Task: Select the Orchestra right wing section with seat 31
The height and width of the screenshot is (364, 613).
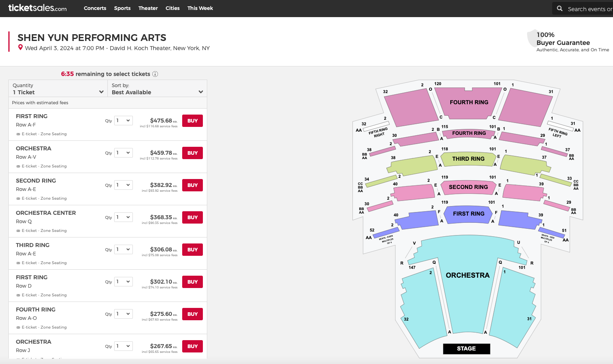Action: [x=513, y=307]
